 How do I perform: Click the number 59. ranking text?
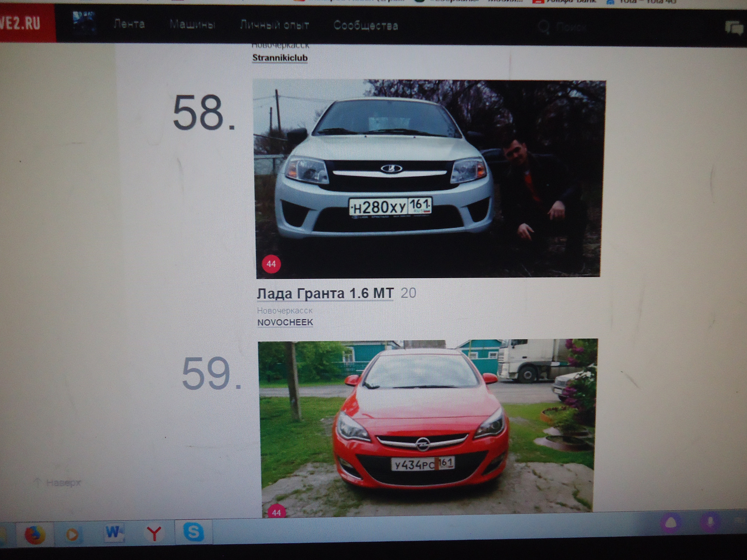(x=212, y=374)
